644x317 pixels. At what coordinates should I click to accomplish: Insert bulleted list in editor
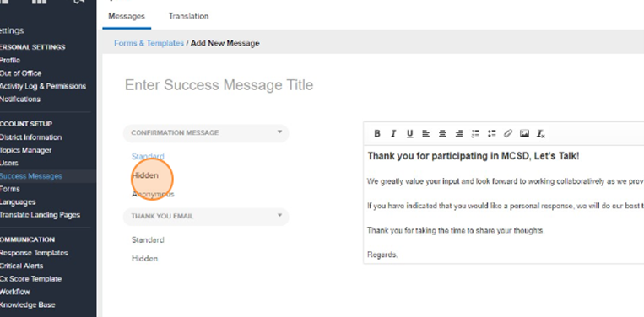[x=491, y=133]
